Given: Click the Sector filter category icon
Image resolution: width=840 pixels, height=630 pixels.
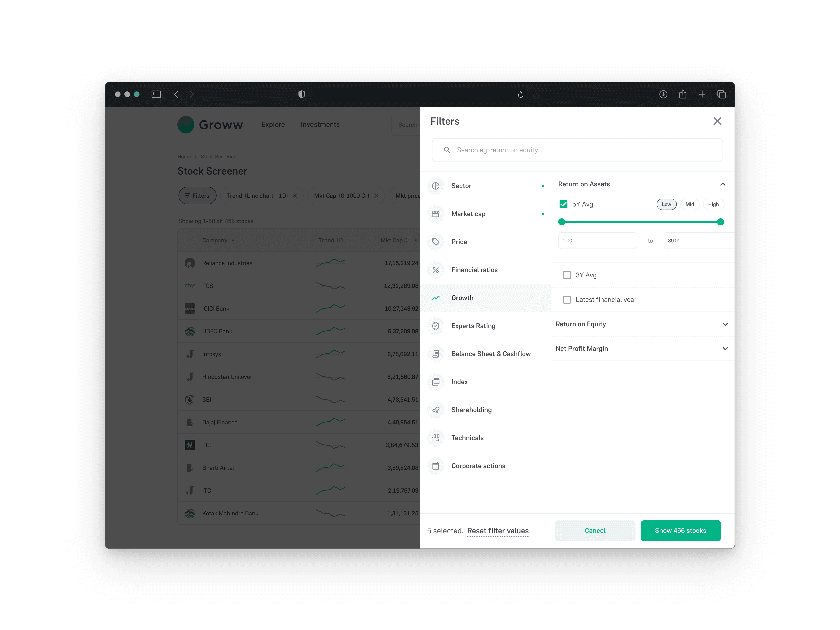Looking at the screenshot, I should (436, 186).
